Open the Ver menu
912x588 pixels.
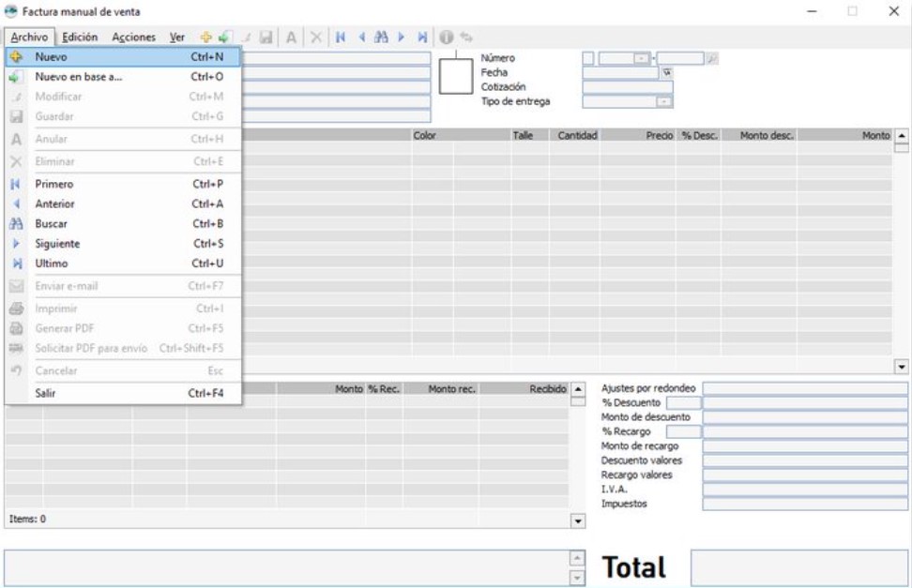[176, 38]
